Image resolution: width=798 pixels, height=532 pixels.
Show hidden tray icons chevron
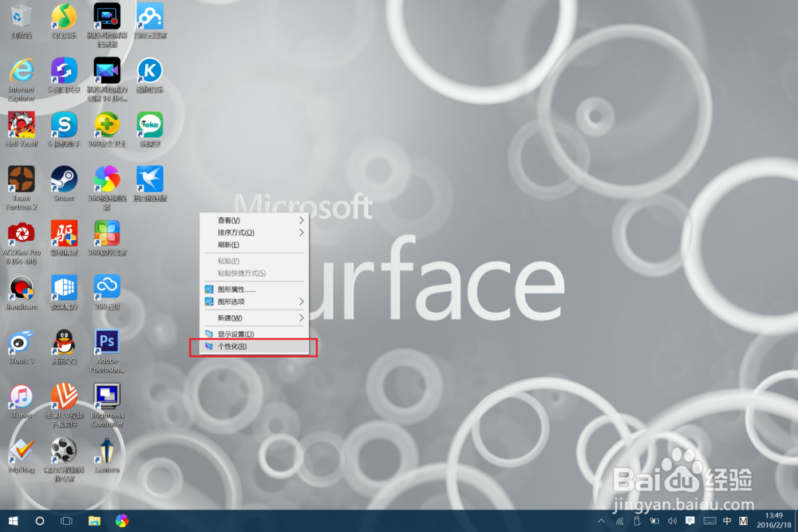pos(602,521)
